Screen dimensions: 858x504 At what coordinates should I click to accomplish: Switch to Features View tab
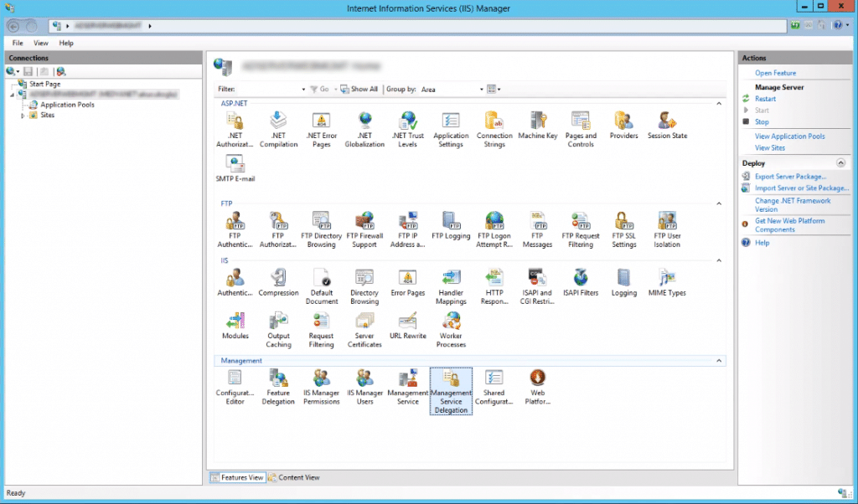[237, 477]
